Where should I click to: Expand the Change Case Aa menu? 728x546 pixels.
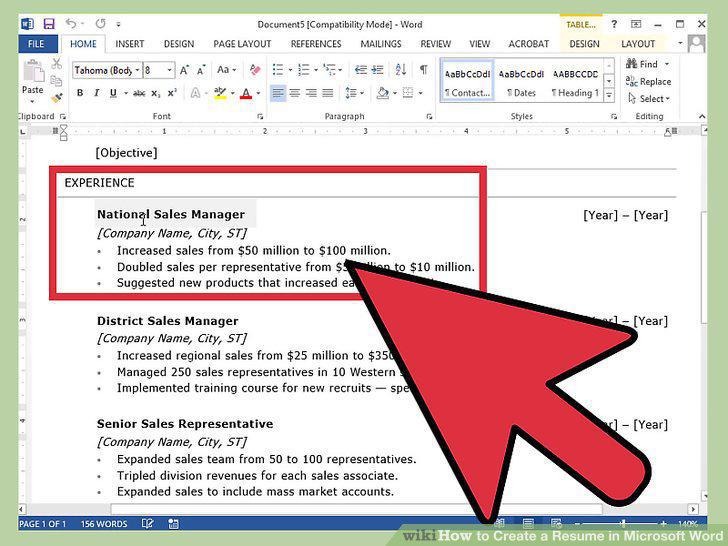click(227, 70)
